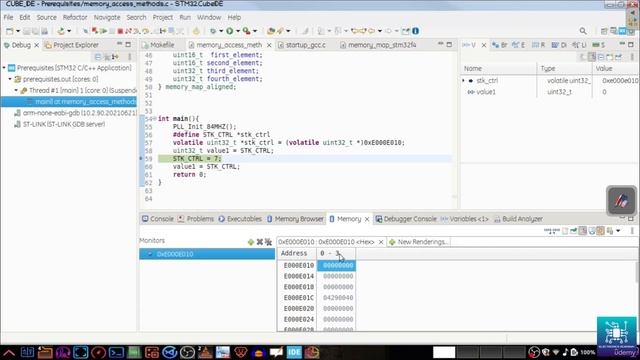Click the New Renderings tab
Screen dimensions: 640x360
418,242
